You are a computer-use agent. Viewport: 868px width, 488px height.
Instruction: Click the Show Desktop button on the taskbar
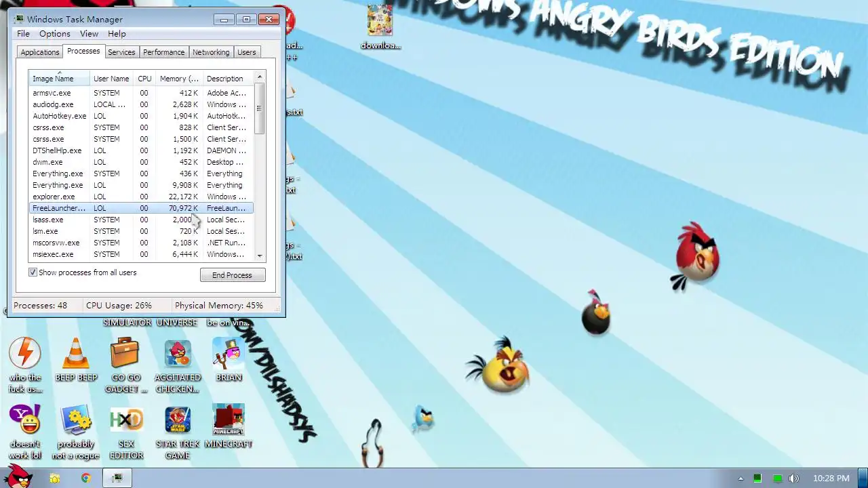tap(863, 479)
